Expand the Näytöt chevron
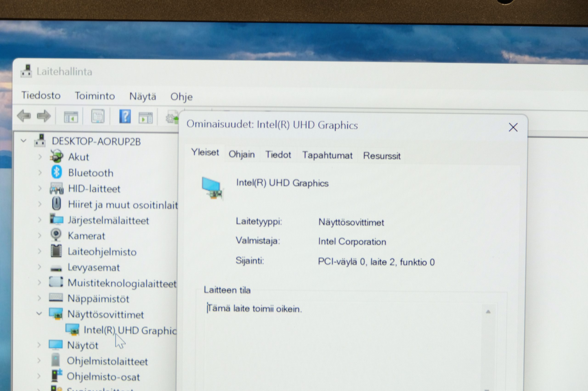Image resolution: width=588 pixels, height=391 pixels. tap(39, 345)
